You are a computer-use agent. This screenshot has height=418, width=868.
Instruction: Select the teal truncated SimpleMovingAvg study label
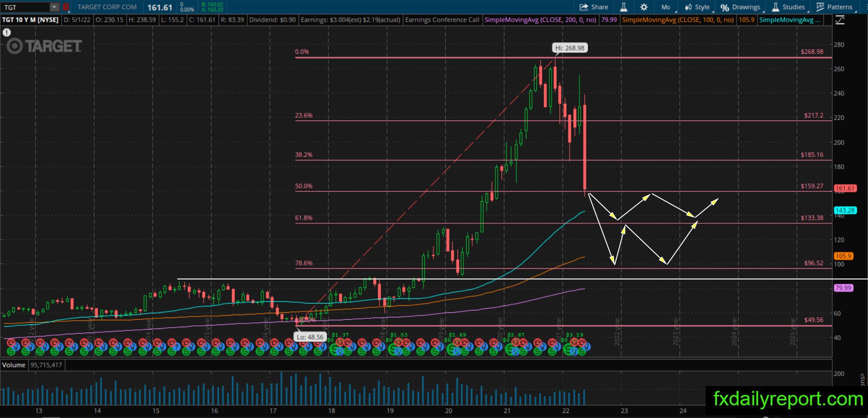click(x=790, y=20)
